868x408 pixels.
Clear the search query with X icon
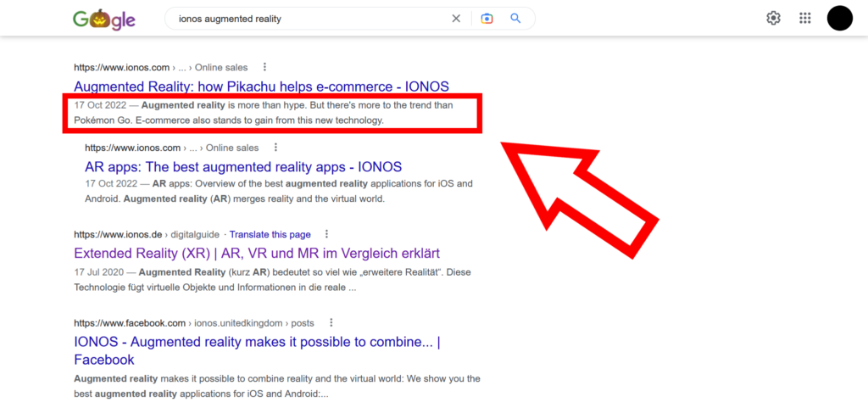pos(456,19)
